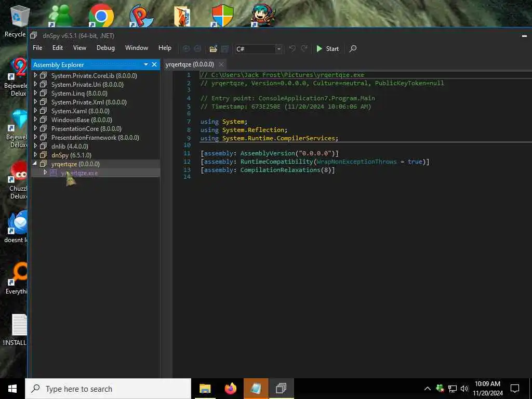Viewport: 532px width, 399px height.
Task: Click the AssemblyVersion attribute in code
Action: pos(268,153)
